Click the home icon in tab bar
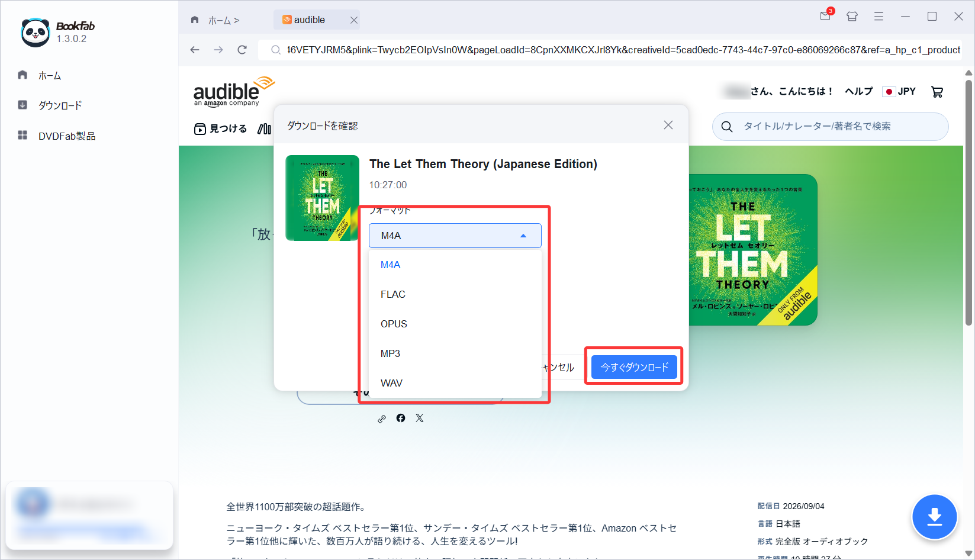The height and width of the screenshot is (560, 975). (195, 20)
